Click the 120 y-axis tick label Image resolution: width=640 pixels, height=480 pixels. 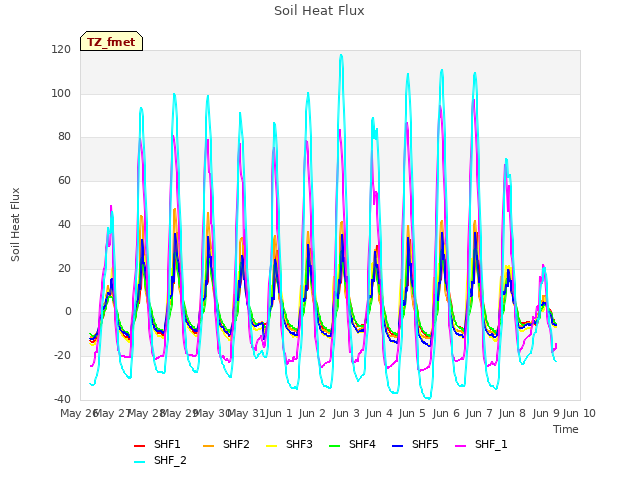pyautogui.click(x=61, y=49)
